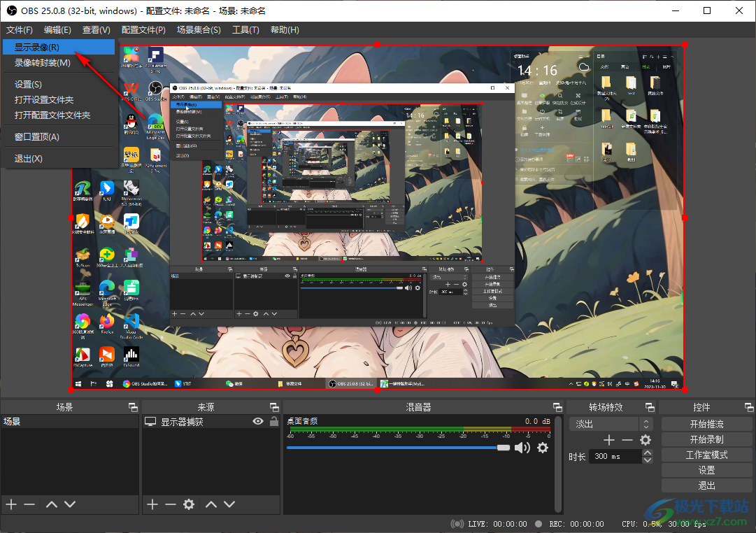Click the 开始推流 button
The width and height of the screenshot is (756, 533).
(x=706, y=425)
